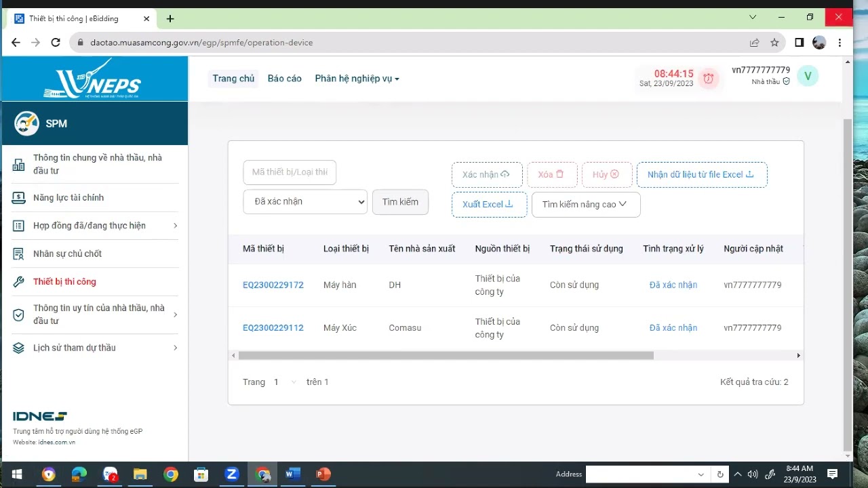
Task: Click the SPM module icon
Action: click(27, 123)
